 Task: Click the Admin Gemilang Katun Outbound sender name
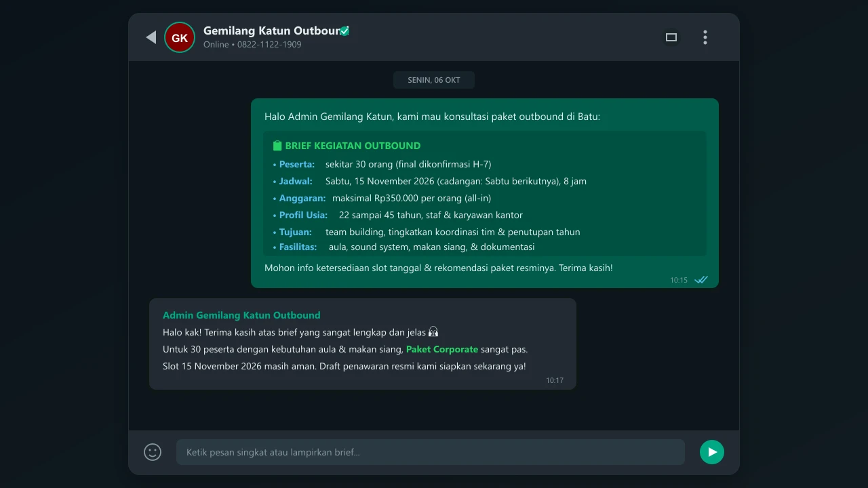click(x=241, y=315)
